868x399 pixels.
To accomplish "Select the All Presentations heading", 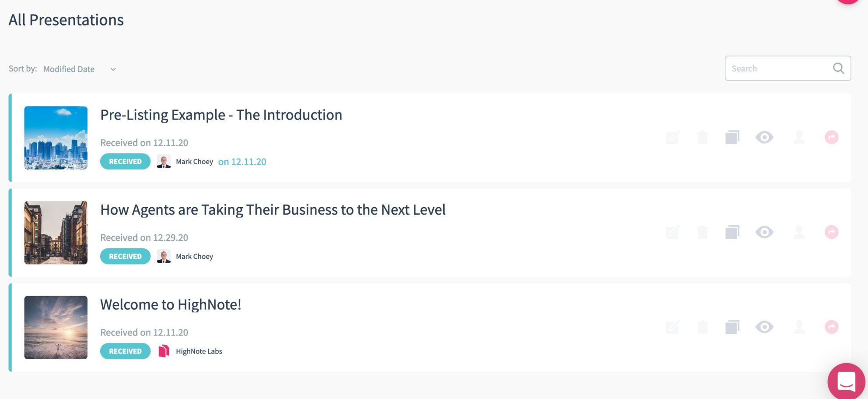I will click(66, 19).
